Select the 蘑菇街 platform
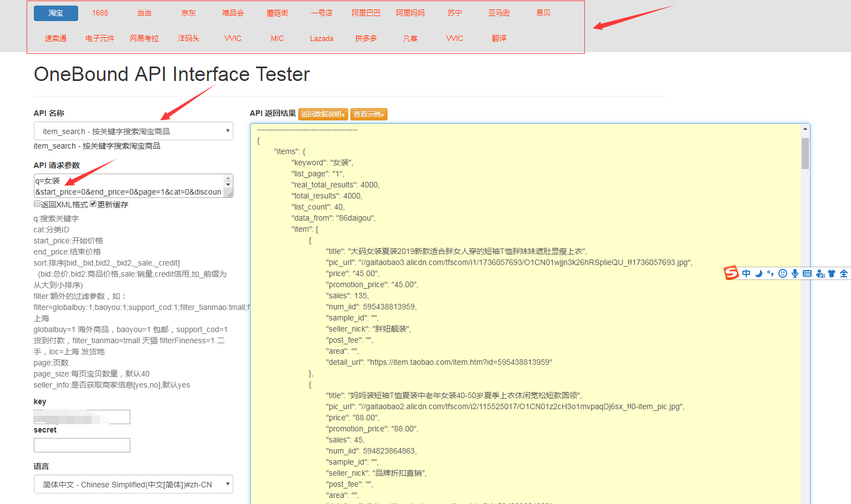This screenshot has width=851, height=504. point(278,13)
